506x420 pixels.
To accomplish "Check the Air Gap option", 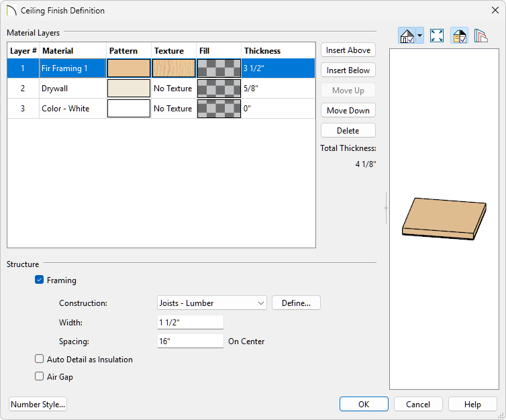I will 40,377.
